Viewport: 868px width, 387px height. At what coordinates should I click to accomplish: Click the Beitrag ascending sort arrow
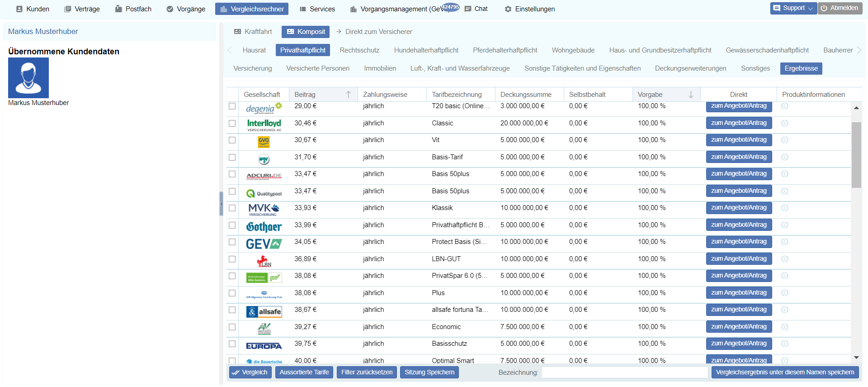(x=348, y=95)
